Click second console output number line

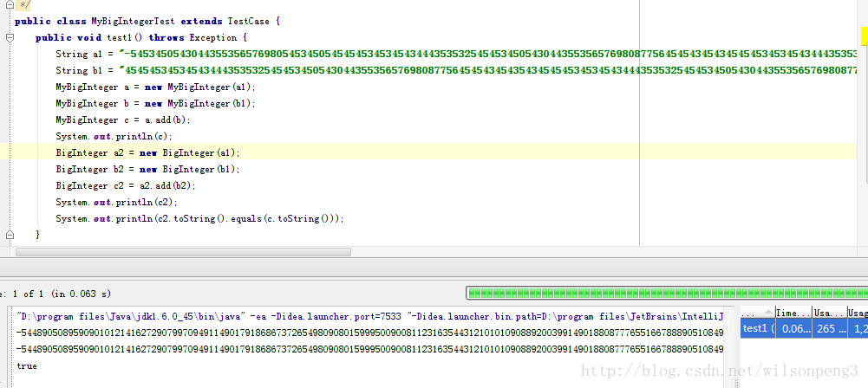370,349
